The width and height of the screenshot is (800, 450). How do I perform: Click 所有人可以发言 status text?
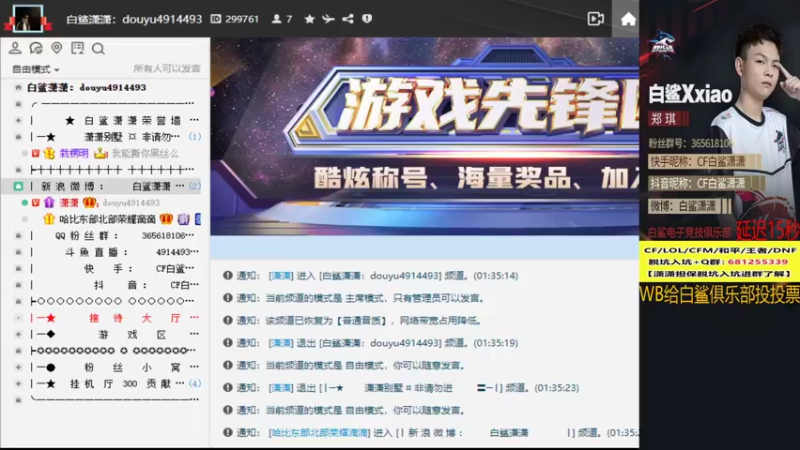pos(167,69)
